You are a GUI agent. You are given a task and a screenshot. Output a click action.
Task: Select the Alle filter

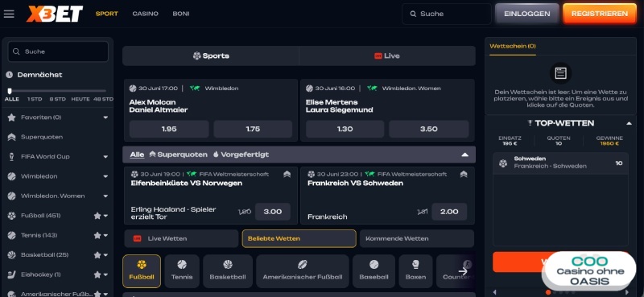click(137, 155)
